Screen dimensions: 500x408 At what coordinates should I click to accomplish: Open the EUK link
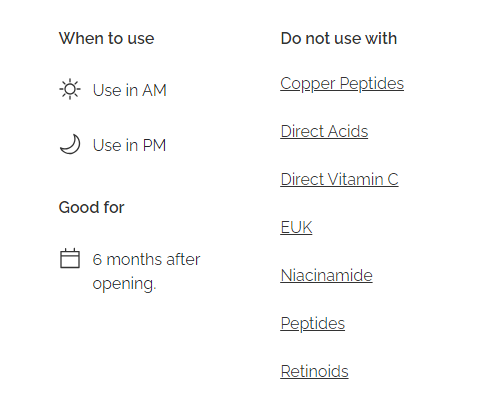click(296, 227)
